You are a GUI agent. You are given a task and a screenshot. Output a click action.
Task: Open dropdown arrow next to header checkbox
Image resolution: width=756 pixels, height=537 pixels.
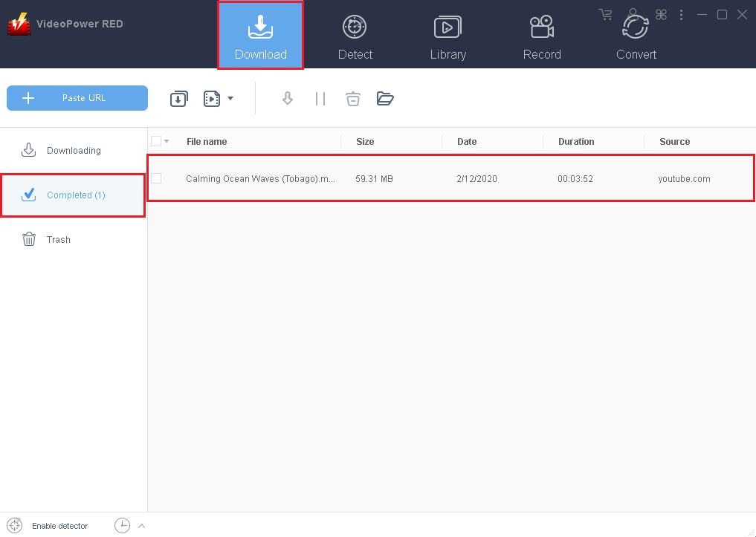point(167,142)
